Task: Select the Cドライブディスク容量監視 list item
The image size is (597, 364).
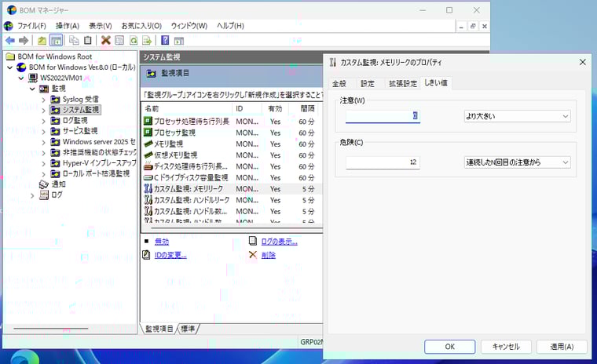Action: 189,177
